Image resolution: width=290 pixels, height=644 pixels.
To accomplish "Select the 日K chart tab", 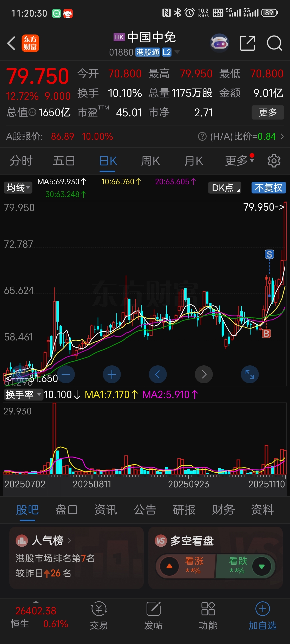I will pos(108,161).
